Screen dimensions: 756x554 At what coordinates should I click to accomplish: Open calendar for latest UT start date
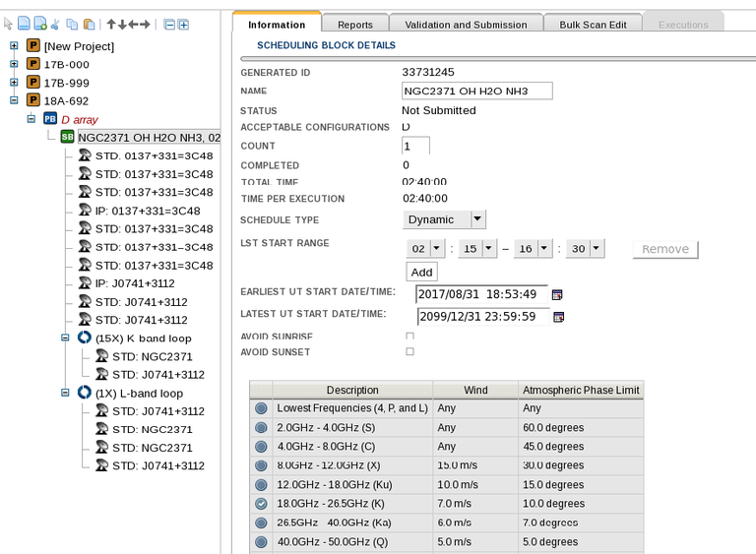[x=558, y=317]
